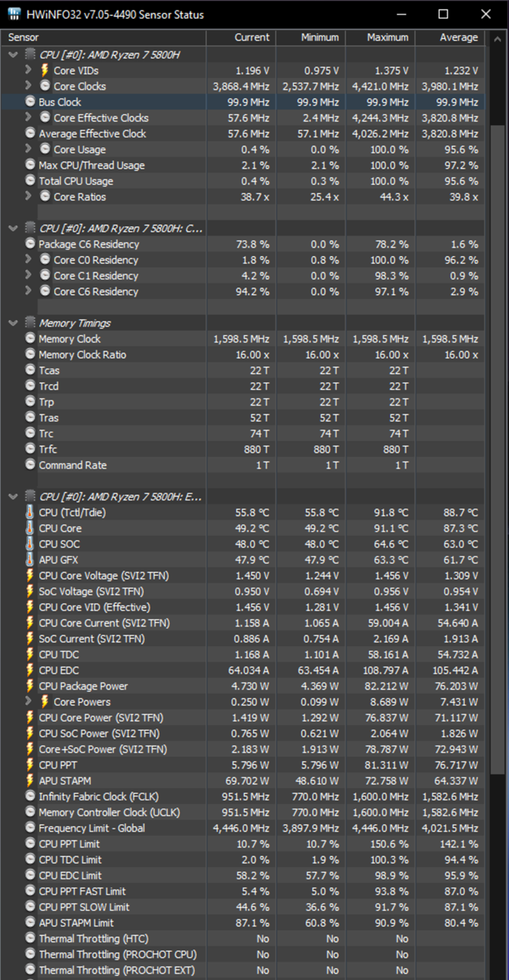The width and height of the screenshot is (509, 980).
Task: Click the lightning icon for CPU TDC
Action: [x=30, y=655]
